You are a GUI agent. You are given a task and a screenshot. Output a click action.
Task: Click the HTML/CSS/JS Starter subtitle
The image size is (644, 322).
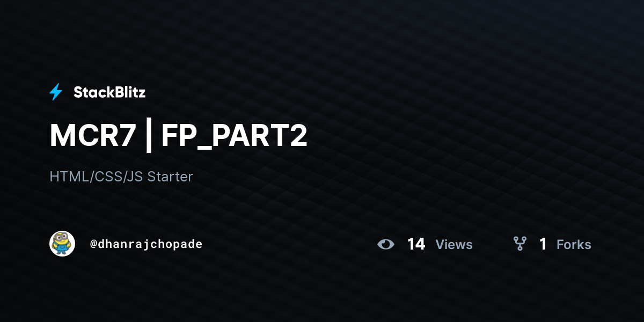click(x=121, y=176)
